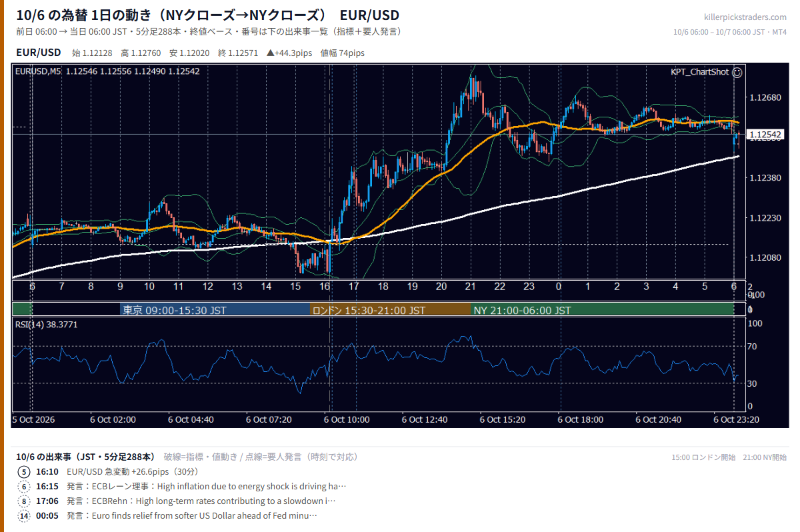The width and height of the screenshot is (800, 532).
Task: Click the 1.12230 price axis label
Action: coord(765,218)
